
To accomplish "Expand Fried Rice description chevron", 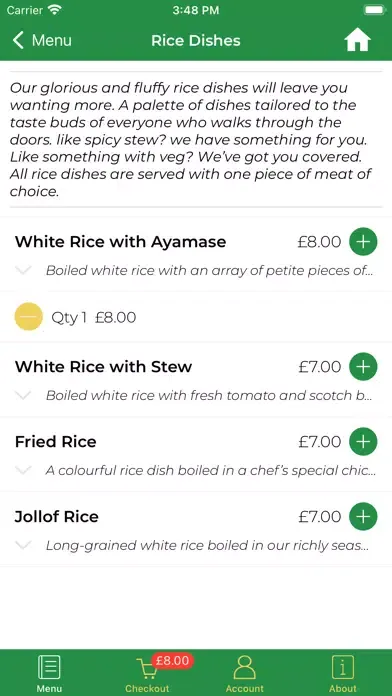I will (x=23, y=470).
